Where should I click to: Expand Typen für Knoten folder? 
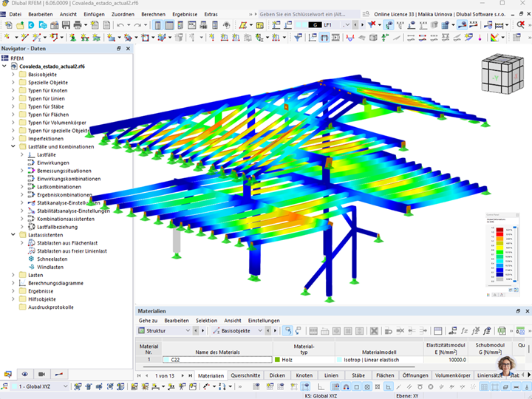[13, 90]
